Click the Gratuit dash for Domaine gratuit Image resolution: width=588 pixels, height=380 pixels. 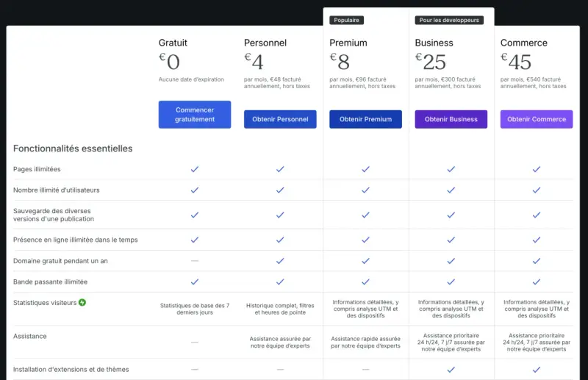[195, 261]
